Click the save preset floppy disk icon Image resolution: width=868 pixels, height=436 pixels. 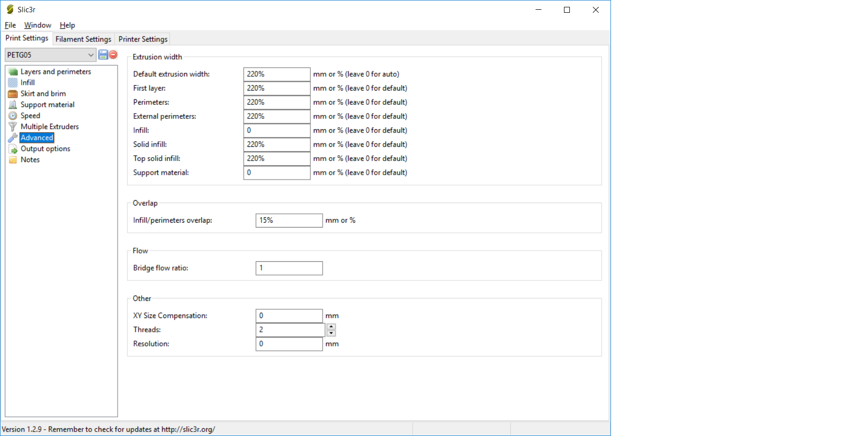pyautogui.click(x=103, y=55)
